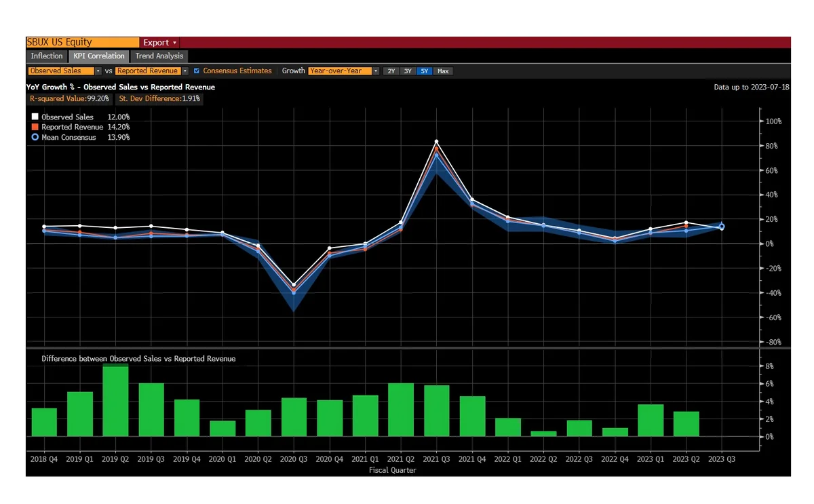Click the R-squared Value 99.20% badge
Image resolution: width=814 pixels, height=504 pixels.
click(x=69, y=98)
